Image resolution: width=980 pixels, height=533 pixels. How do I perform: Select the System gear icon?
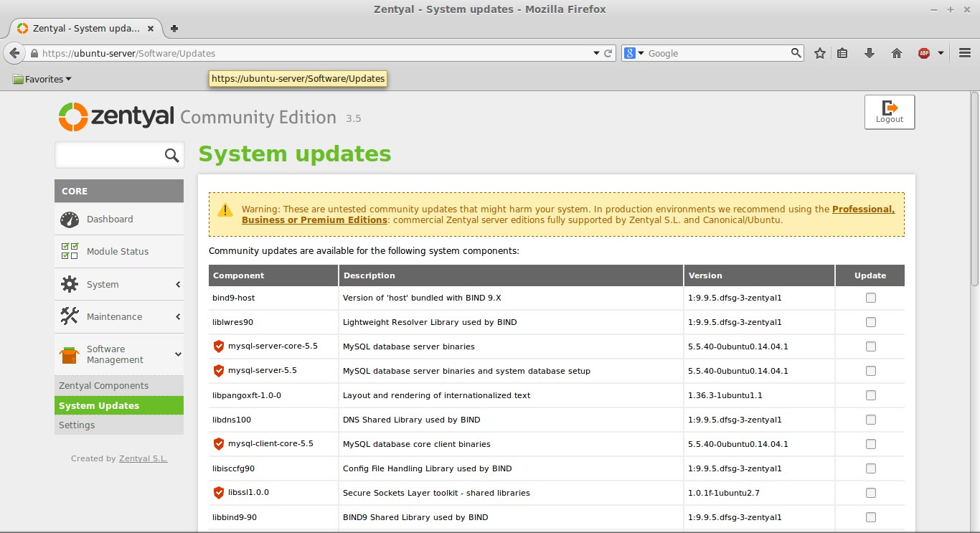69,283
